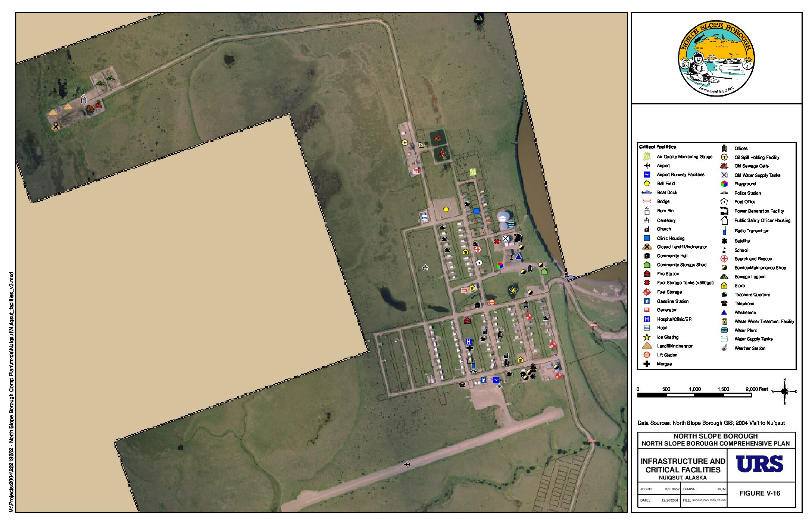Click the Clinic Housing blue square in the legend
The image size is (812, 525).
tap(647, 238)
